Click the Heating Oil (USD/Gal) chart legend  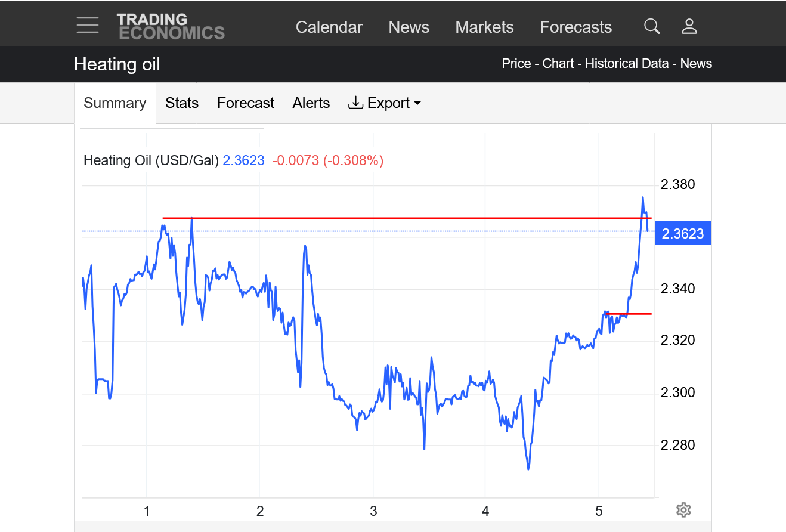[151, 160]
